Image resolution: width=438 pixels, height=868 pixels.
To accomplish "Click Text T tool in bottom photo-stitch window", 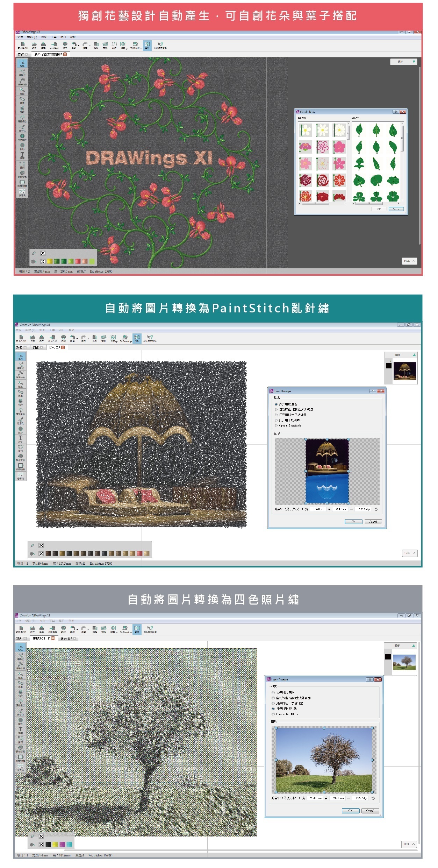I will pos(20,730).
